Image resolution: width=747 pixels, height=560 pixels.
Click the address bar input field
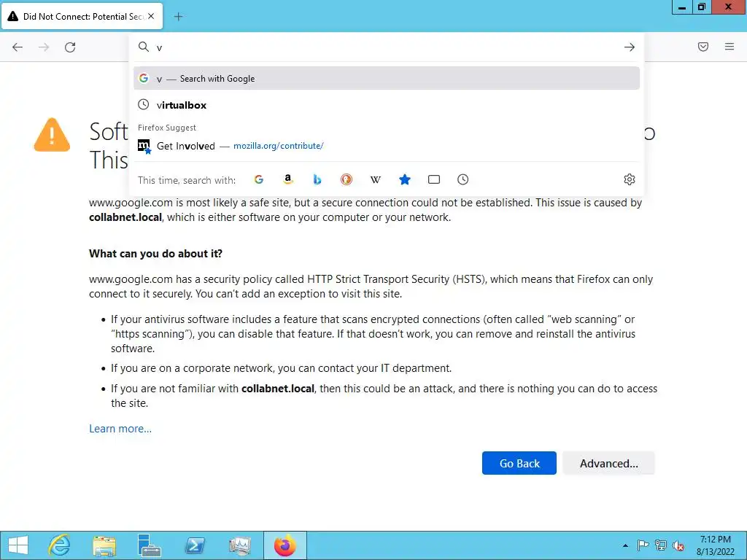coord(386,47)
